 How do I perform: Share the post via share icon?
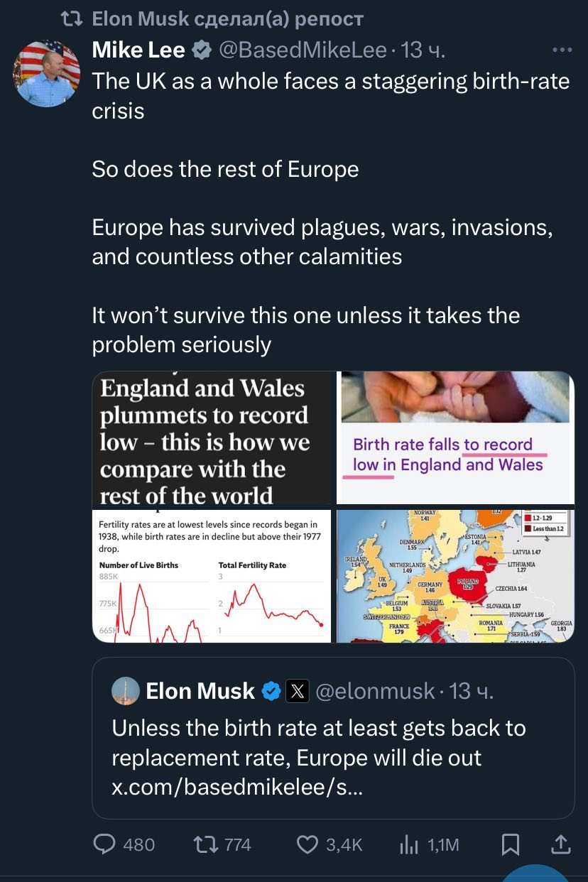560,844
